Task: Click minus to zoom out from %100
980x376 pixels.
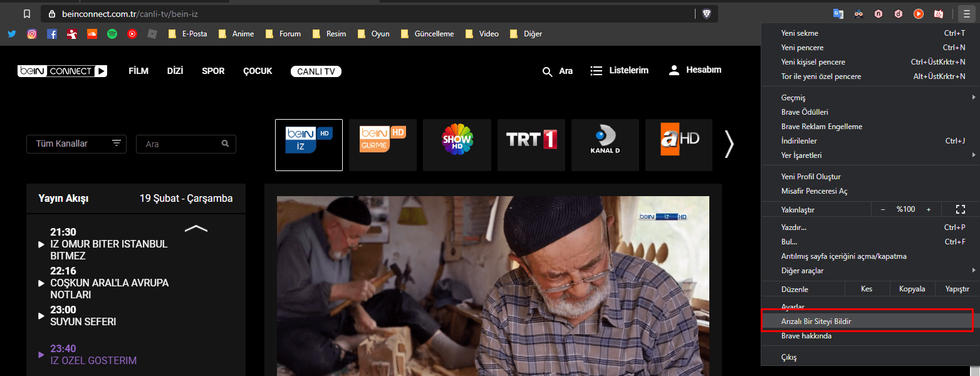Action: point(883,209)
